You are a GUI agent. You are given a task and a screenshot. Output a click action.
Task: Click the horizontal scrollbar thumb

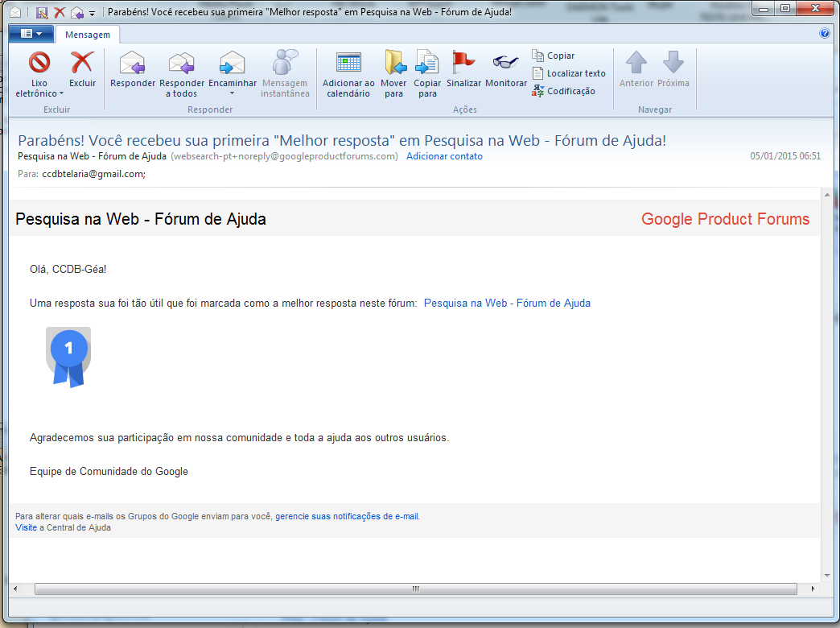tap(415, 589)
